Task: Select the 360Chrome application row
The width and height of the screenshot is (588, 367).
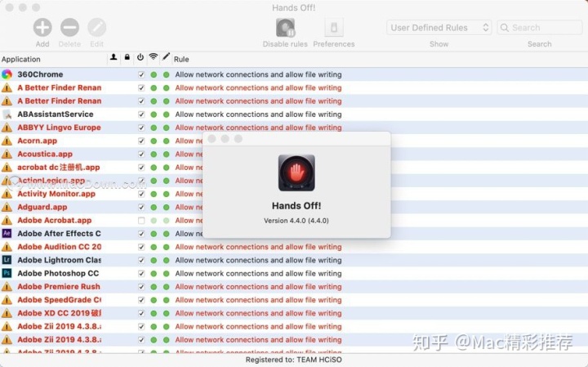Action: click(x=294, y=74)
